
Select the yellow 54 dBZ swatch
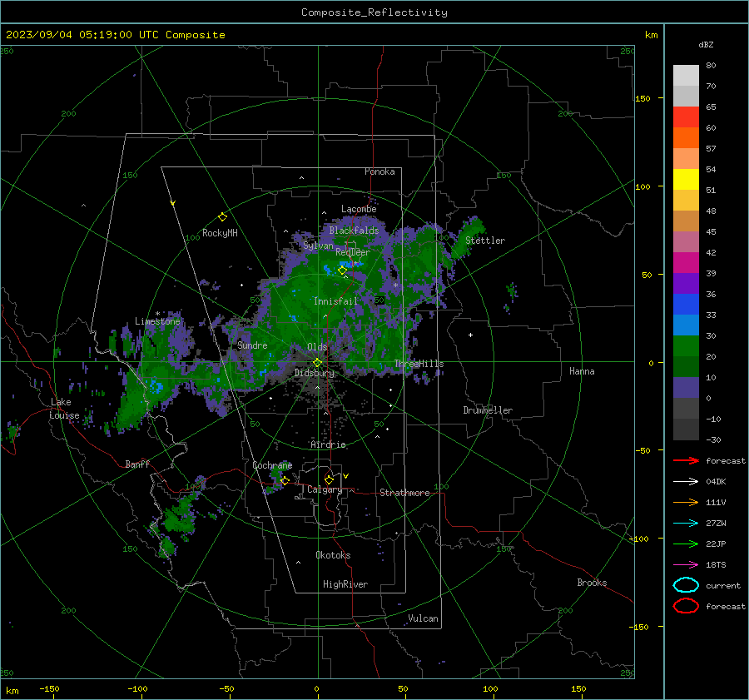[686, 180]
